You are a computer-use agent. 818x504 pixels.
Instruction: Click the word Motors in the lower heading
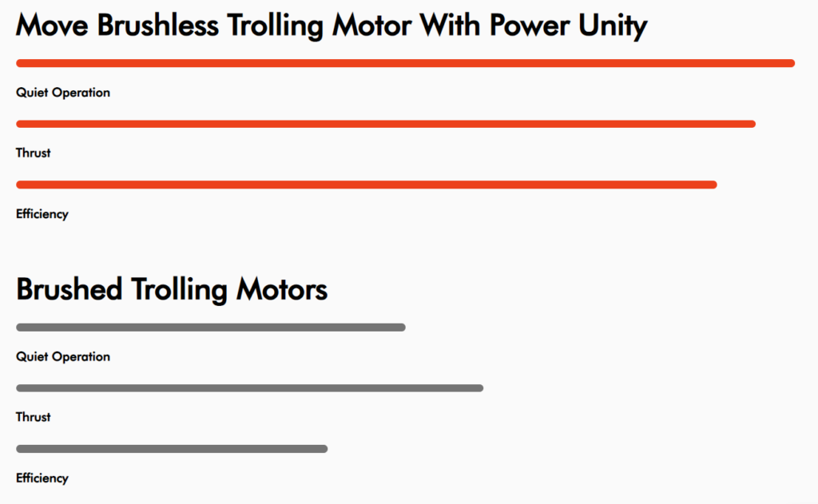coord(282,290)
